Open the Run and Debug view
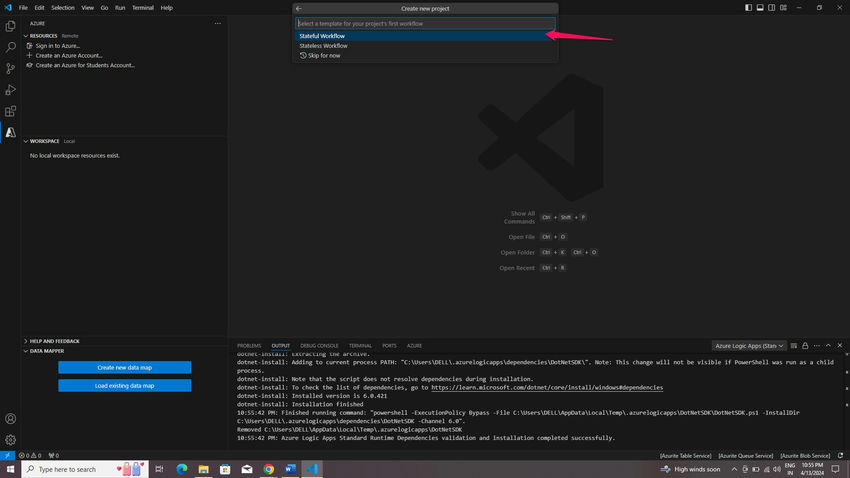The image size is (850, 478). tap(10, 90)
